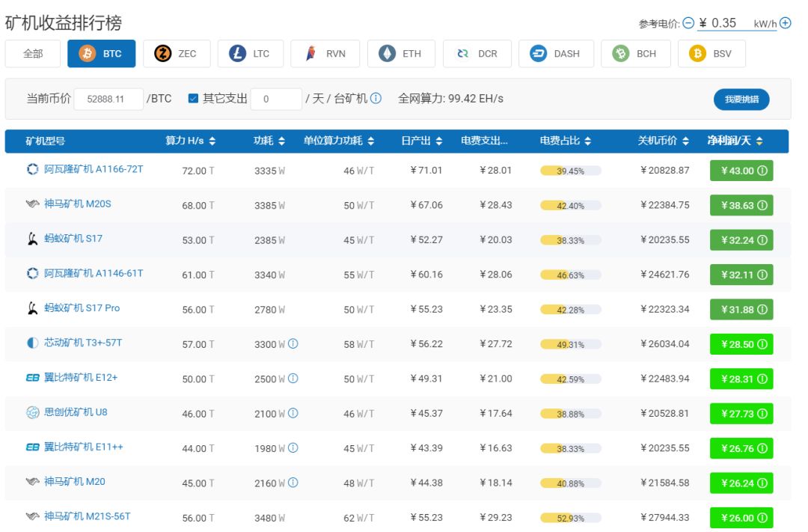Toggle the 其它支出 checkbox
This screenshot has width=808, height=532.
[x=193, y=98]
